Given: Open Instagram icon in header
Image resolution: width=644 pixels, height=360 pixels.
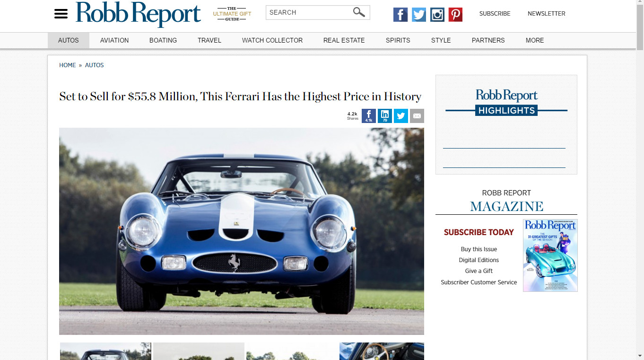Looking at the screenshot, I should click(437, 15).
